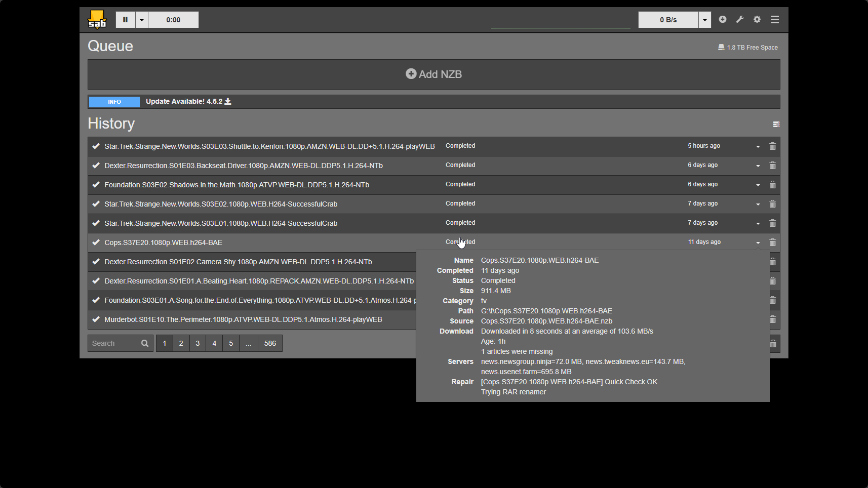Expand dropdown for Star Trek S03E03 row
868x488 pixels.
pyautogui.click(x=758, y=147)
